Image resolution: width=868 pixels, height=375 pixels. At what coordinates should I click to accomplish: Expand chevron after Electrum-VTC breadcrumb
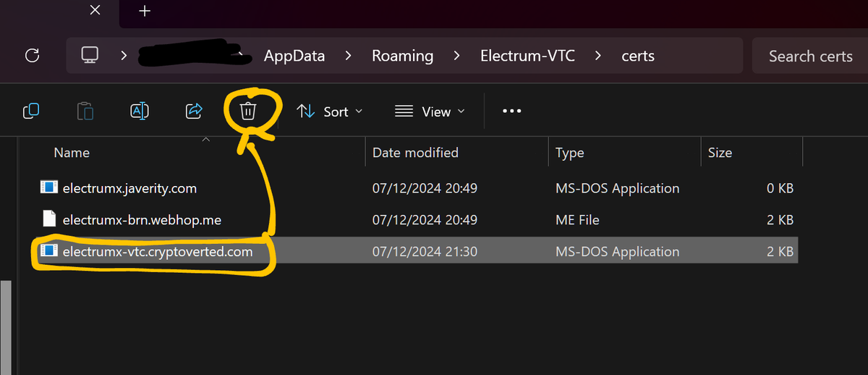(x=598, y=56)
